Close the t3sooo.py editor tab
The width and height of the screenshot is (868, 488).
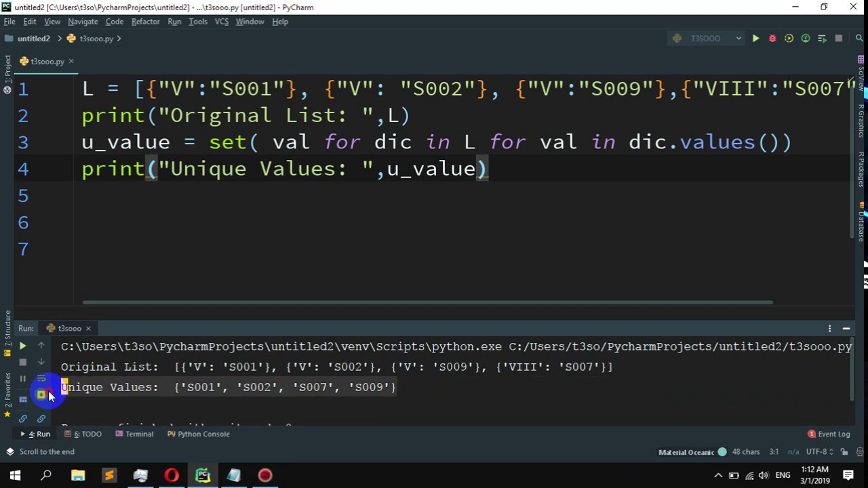[x=71, y=62]
